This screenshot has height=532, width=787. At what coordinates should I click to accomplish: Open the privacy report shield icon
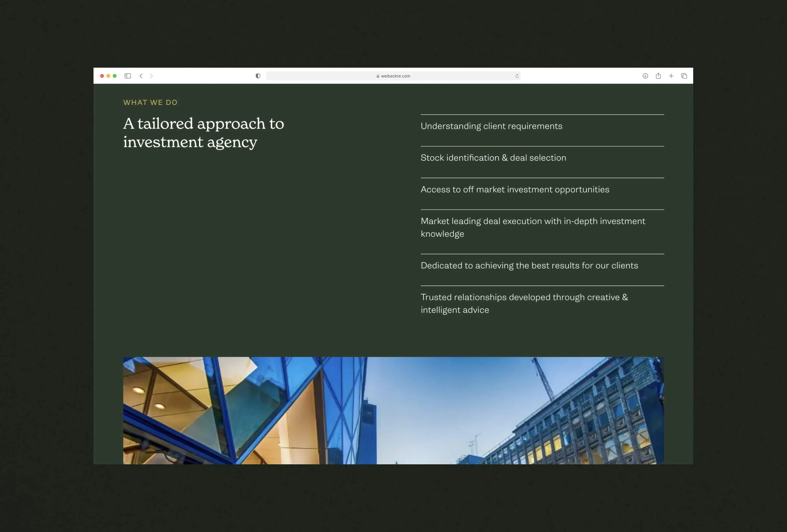tap(258, 76)
